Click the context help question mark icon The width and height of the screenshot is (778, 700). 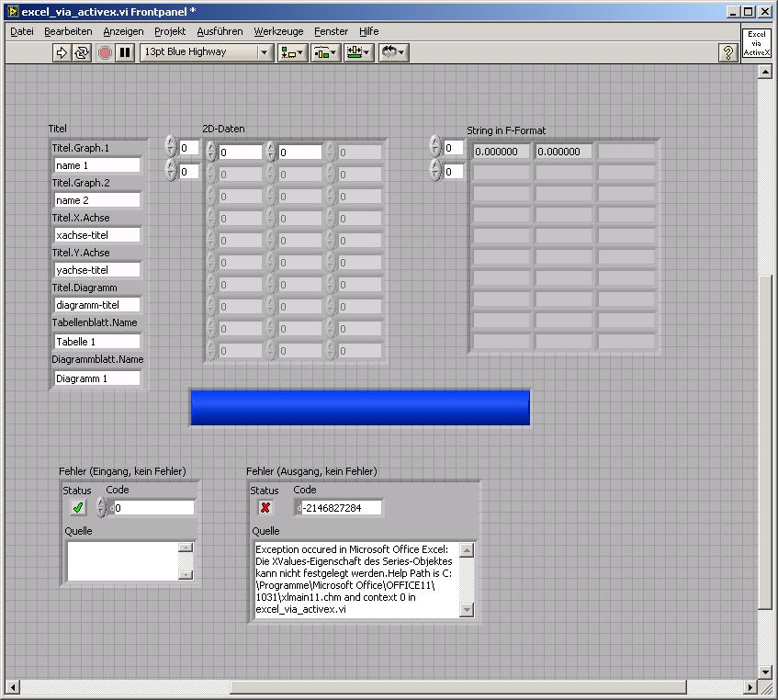point(728,52)
